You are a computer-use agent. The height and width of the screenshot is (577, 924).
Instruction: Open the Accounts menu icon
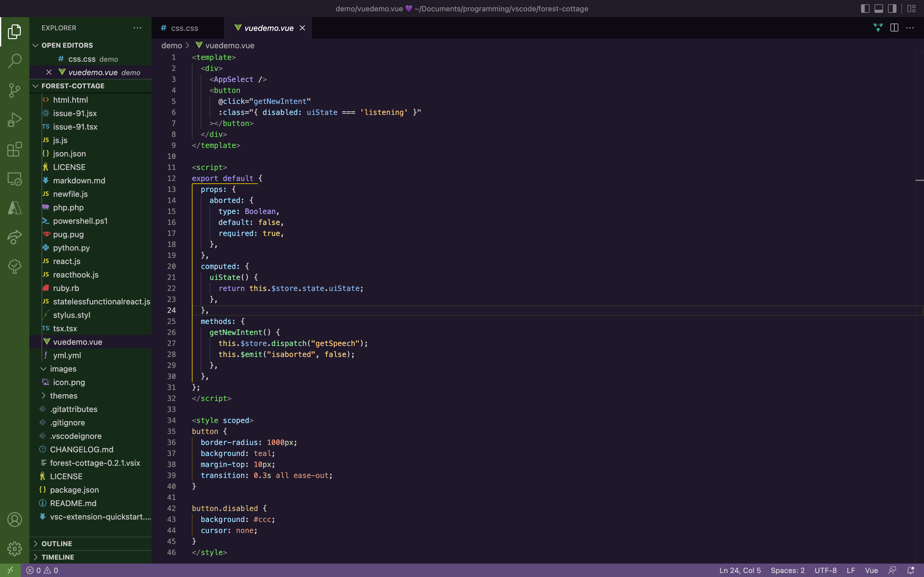pos(14,520)
